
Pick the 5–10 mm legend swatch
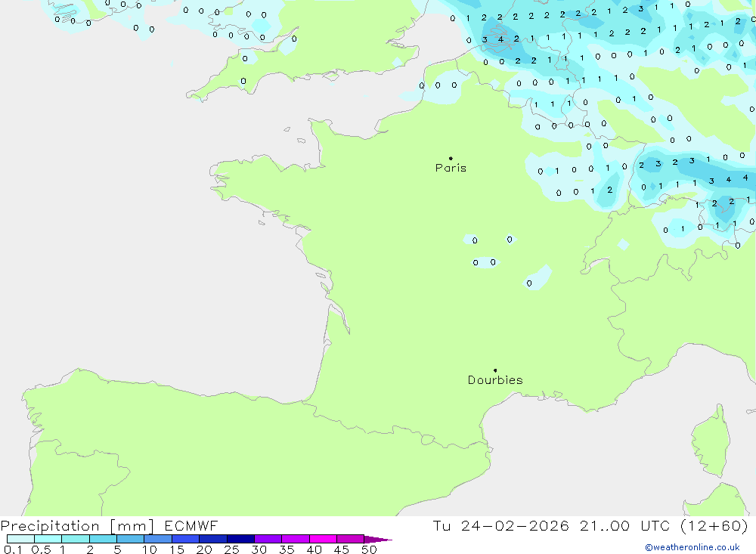tap(131, 539)
